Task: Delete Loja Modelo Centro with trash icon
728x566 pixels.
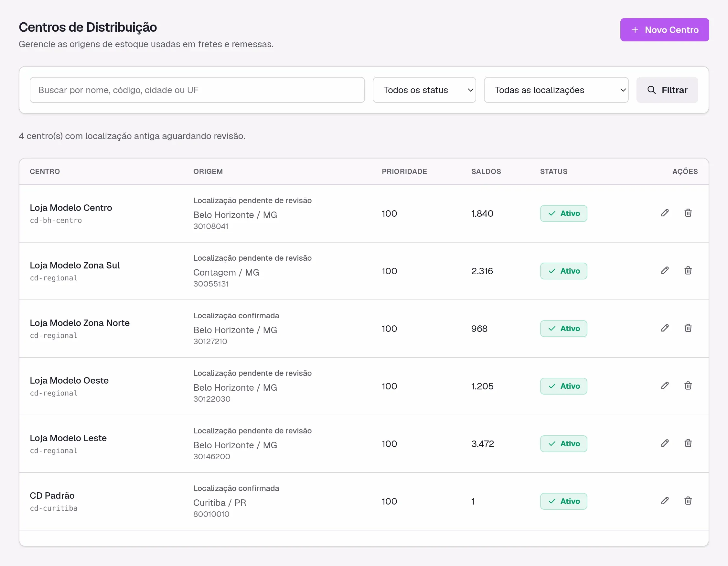Action: tap(688, 213)
